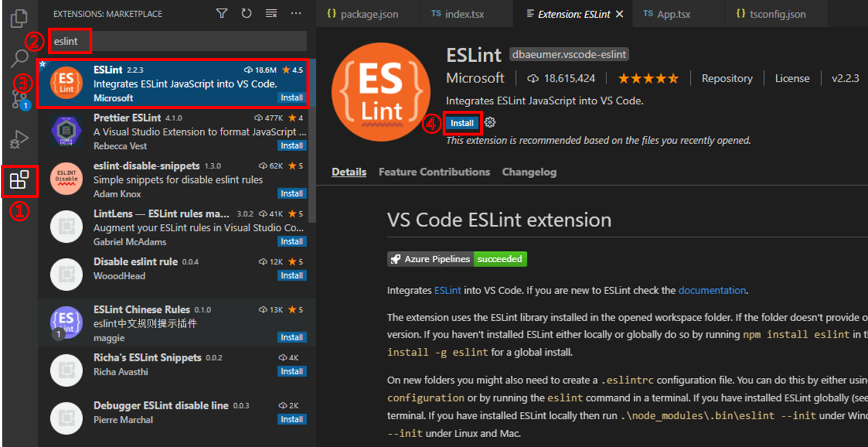Click the Azure Pipelines succeeded badge
Image resolution: width=868 pixels, height=447 pixels.
pos(457,259)
